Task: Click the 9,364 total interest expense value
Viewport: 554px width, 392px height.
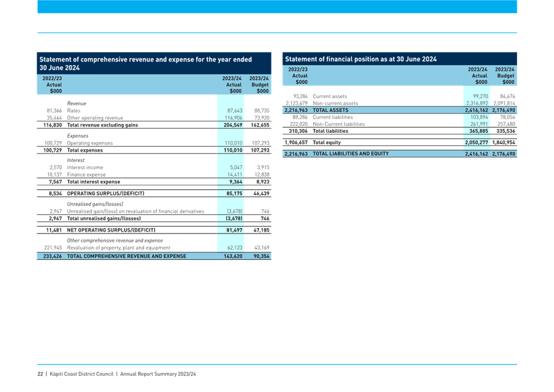Action: (235, 182)
